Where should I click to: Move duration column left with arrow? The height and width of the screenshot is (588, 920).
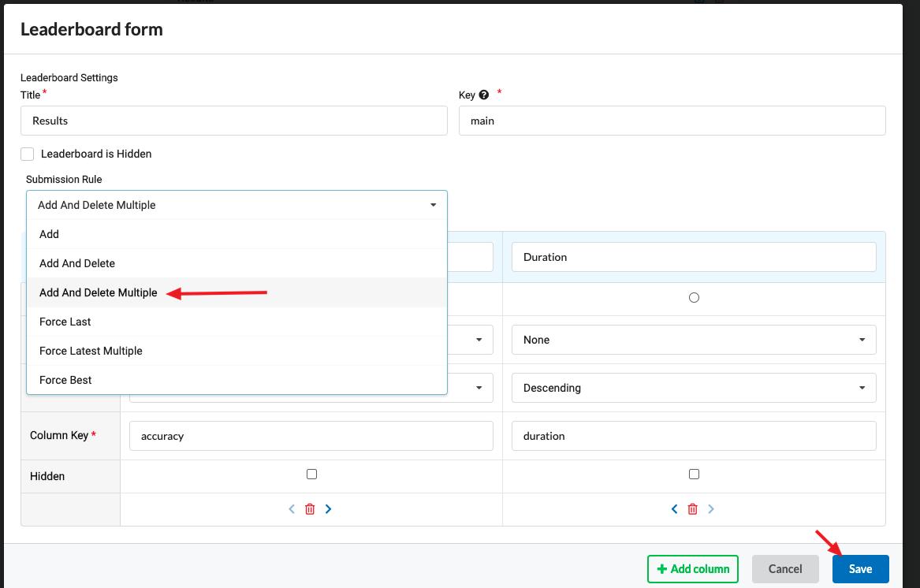(674, 509)
